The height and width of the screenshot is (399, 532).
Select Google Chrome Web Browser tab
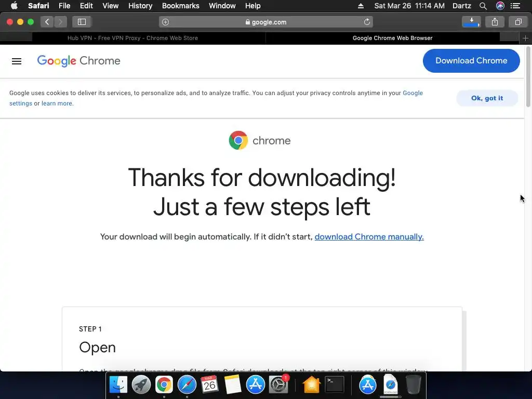point(393,38)
